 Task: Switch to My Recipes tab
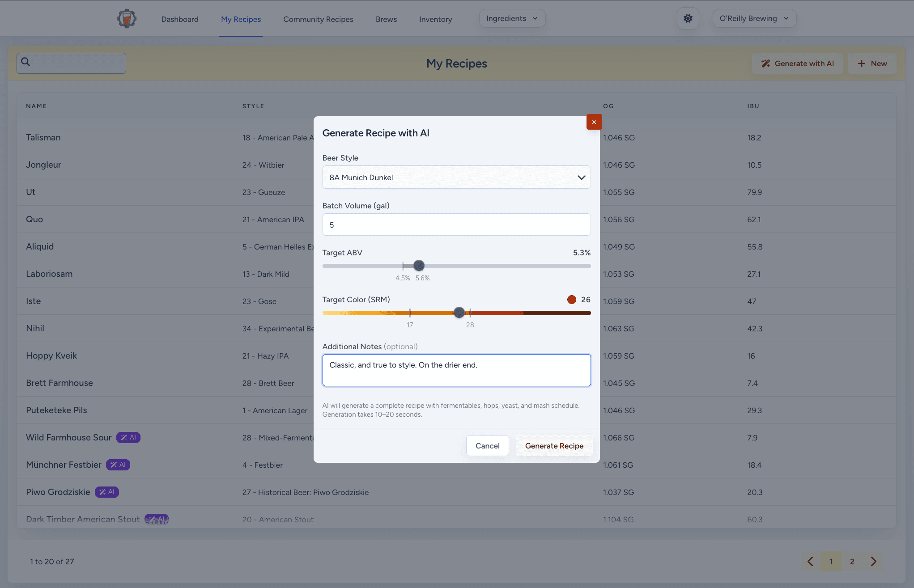tap(241, 19)
